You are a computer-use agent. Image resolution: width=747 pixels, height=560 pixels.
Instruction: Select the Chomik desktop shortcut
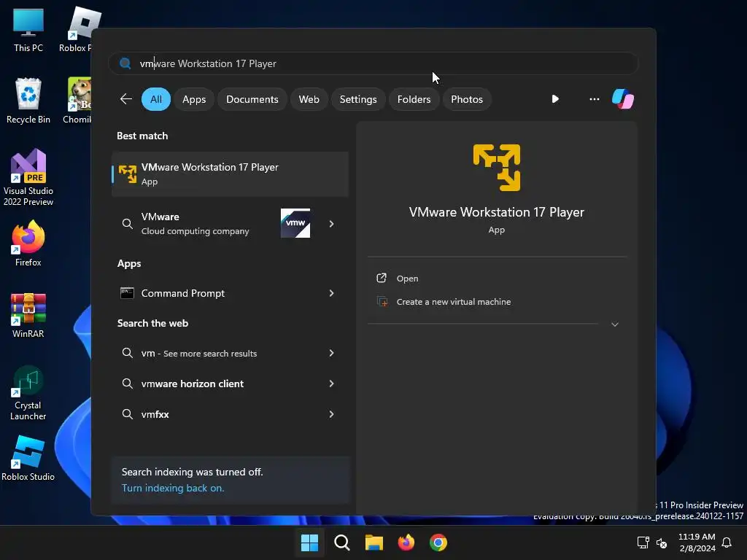77,101
